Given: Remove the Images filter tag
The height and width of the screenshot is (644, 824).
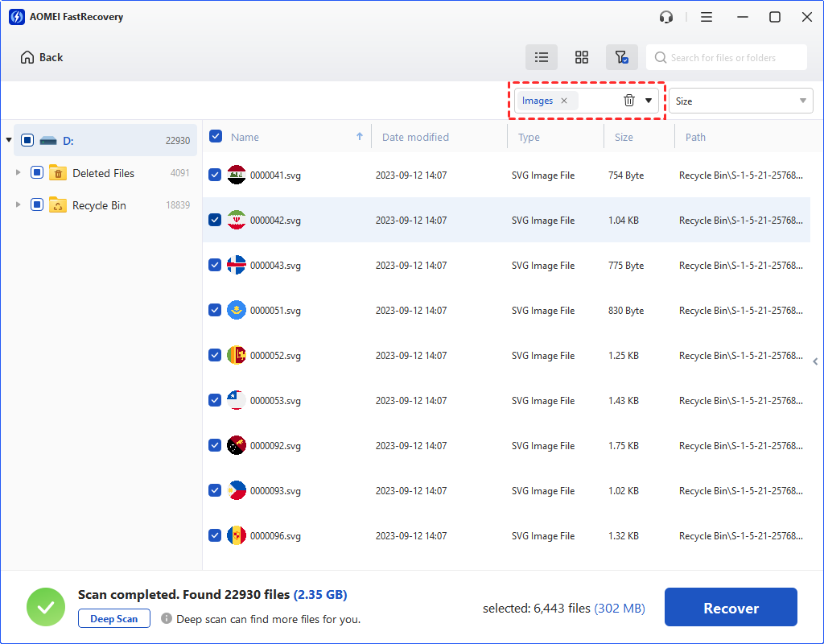Looking at the screenshot, I should click(564, 101).
